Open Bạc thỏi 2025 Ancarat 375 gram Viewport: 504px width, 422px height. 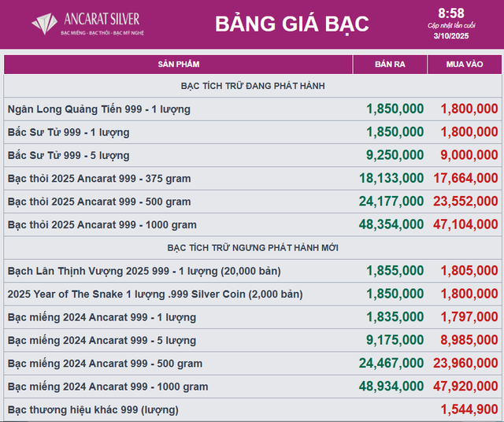click(x=99, y=179)
